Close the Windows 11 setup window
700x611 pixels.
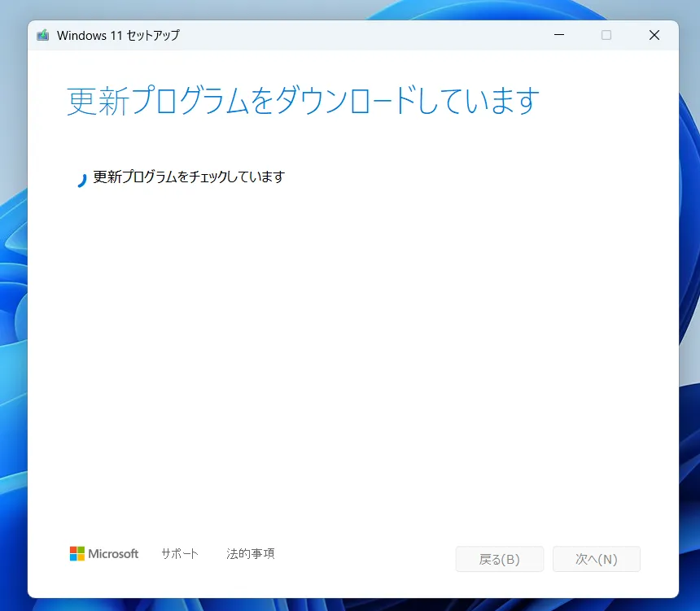click(x=654, y=35)
